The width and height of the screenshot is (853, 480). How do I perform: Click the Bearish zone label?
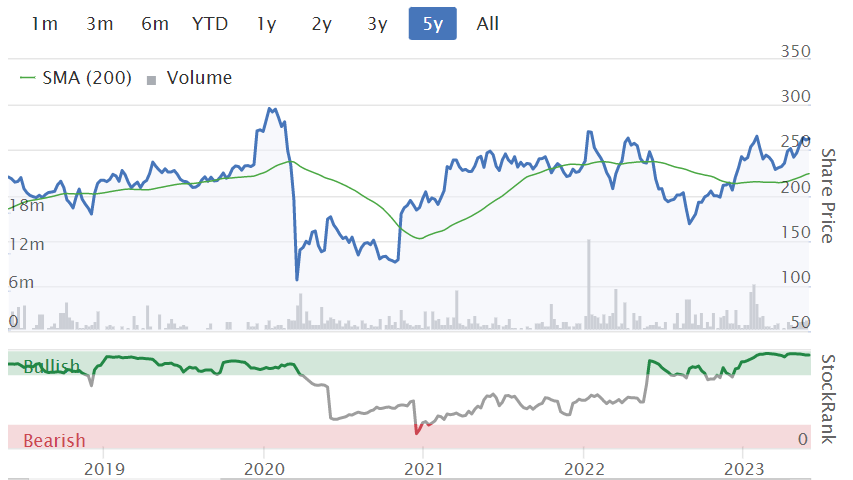pos(54,440)
